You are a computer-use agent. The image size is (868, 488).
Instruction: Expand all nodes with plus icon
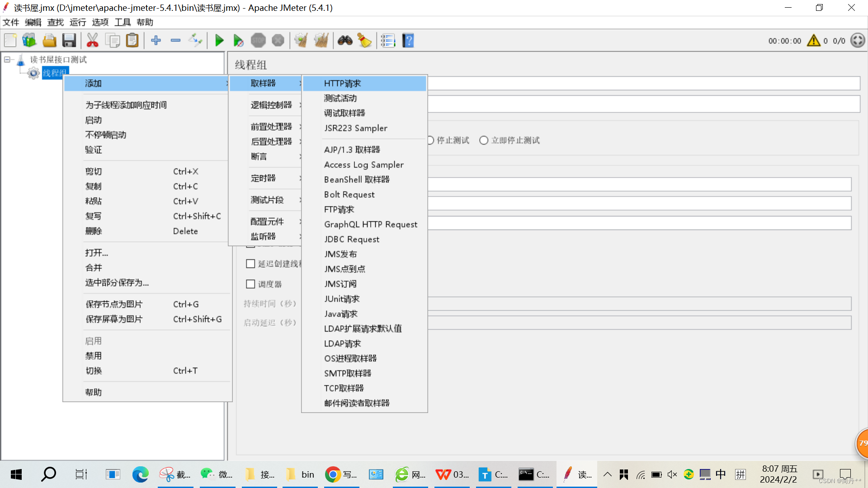156,41
